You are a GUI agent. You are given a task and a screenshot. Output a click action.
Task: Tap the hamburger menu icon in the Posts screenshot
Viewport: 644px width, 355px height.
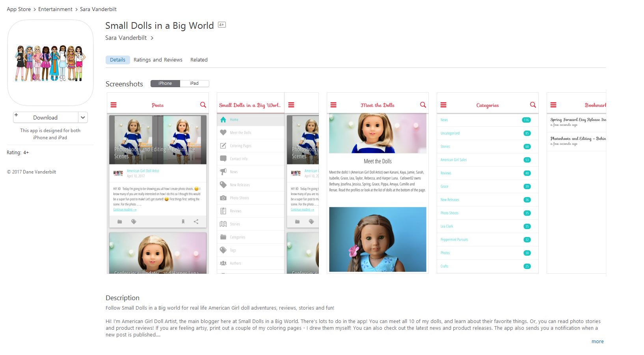click(114, 105)
